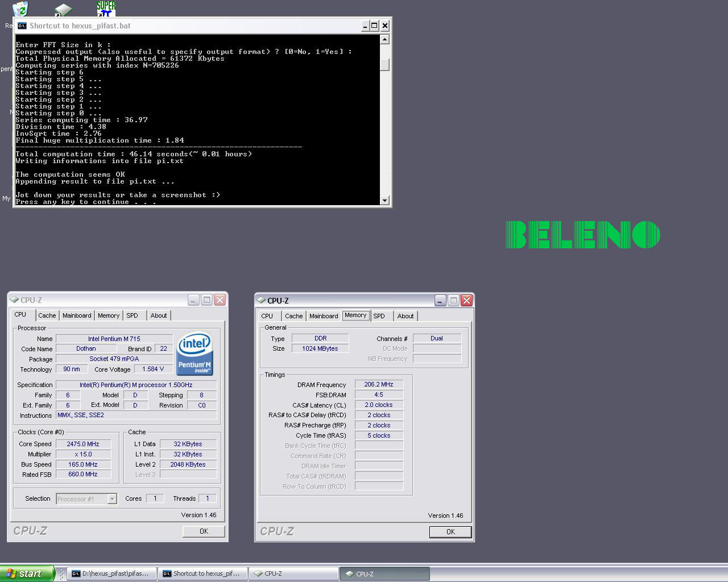The width and height of the screenshot is (728, 582).
Task: Click the Multiplier value x 15.0
Action: pos(83,454)
